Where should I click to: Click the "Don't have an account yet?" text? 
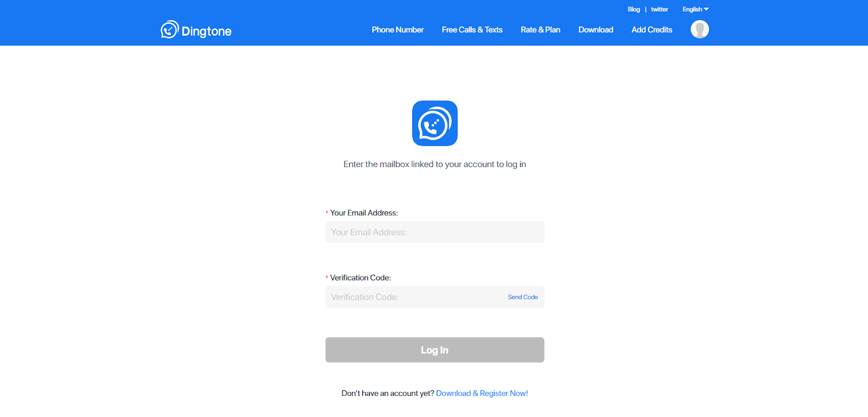[x=388, y=393]
